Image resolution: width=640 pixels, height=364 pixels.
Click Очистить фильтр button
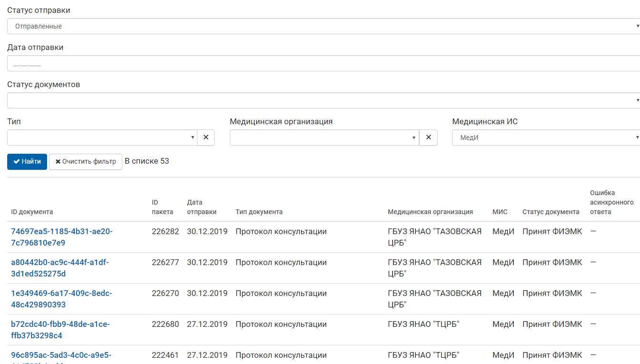click(86, 161)
